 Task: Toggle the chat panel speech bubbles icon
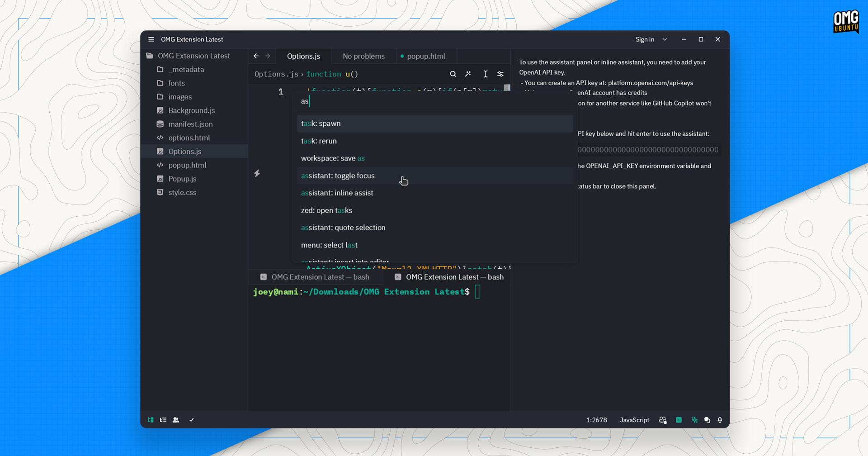pyautogui.click(x=707, y=420)
